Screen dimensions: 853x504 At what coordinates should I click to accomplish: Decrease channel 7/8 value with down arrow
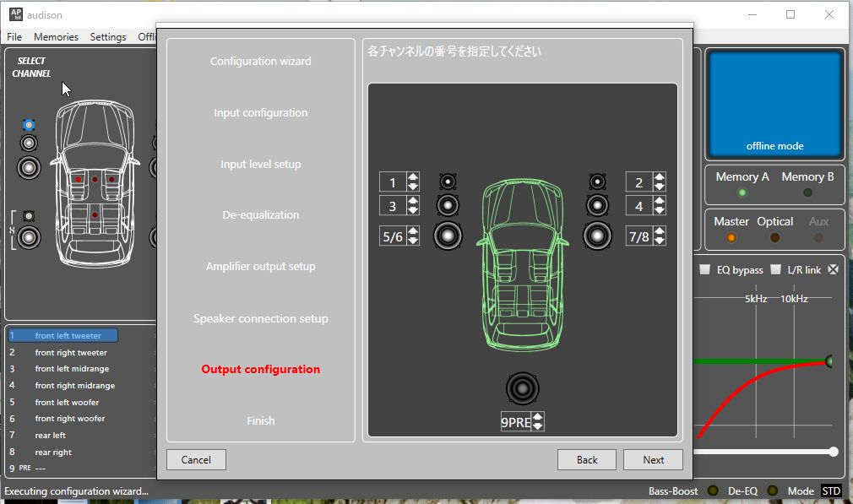[x=660, y=241]
